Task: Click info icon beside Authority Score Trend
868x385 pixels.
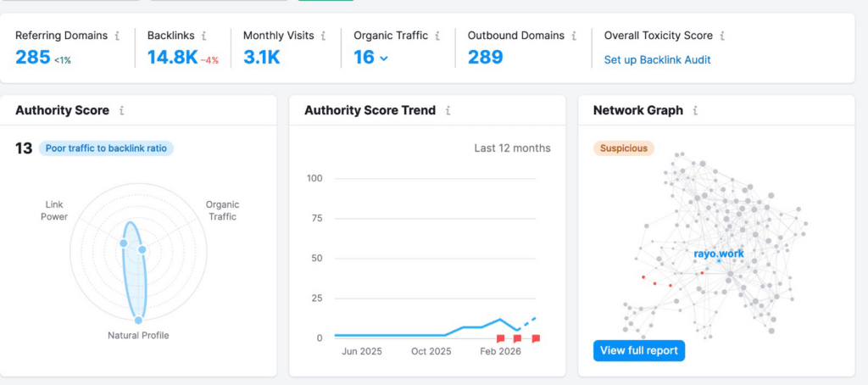Action: [448, 110]
